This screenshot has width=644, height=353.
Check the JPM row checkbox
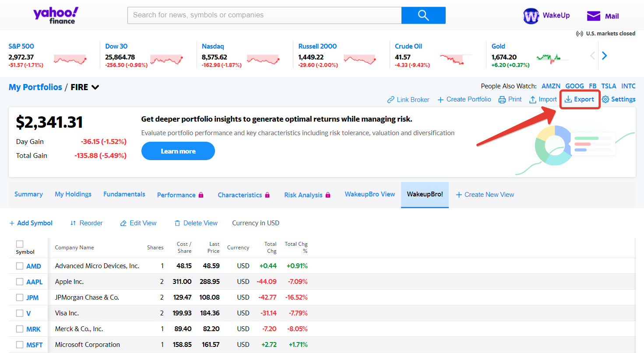[20, 297]
